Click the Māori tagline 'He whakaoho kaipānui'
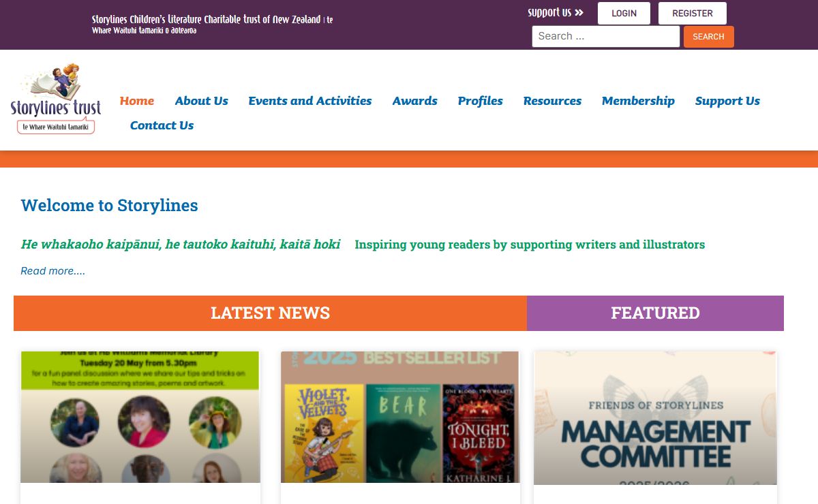This screenshot has width=818, height=504. (181, 244)
